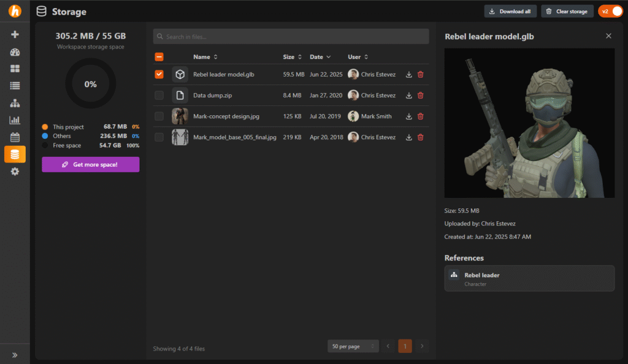The width and height of the screenshot is (628, 364).
Task: Delete the Mark-concept design.jpg file
Action: pyautogui.click(x=420, y=116)
